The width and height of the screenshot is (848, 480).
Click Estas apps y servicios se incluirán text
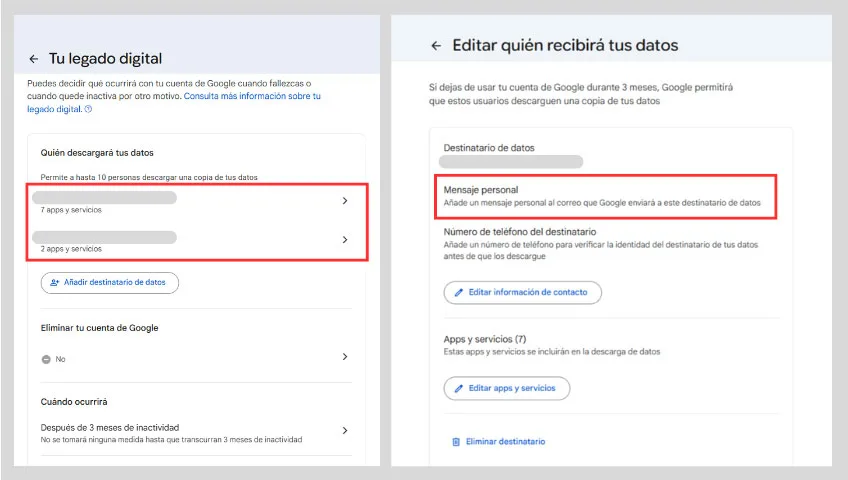click(552, 352)
